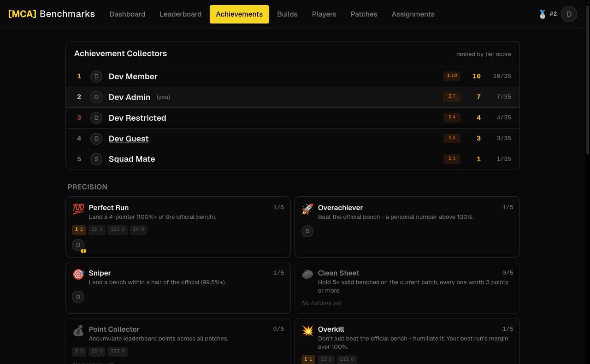
Task: Select the Achievements tab
Action: (239, 14)
